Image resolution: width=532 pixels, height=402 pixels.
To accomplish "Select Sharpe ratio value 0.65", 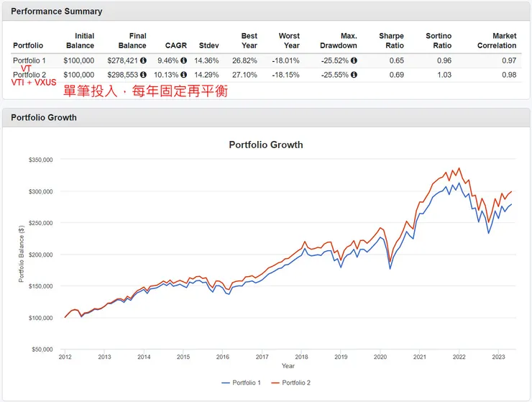I will point(397,60).
